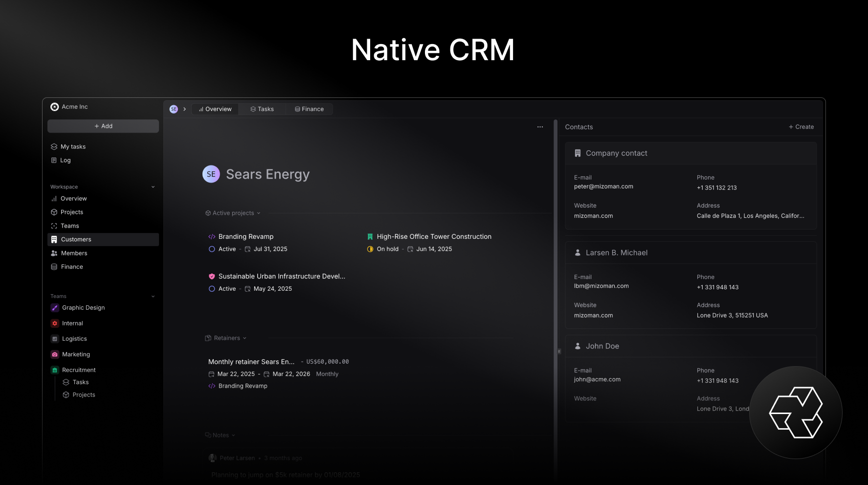Click the Members people icon
Screen dimensions: 868x485
[x=54, y=254]
